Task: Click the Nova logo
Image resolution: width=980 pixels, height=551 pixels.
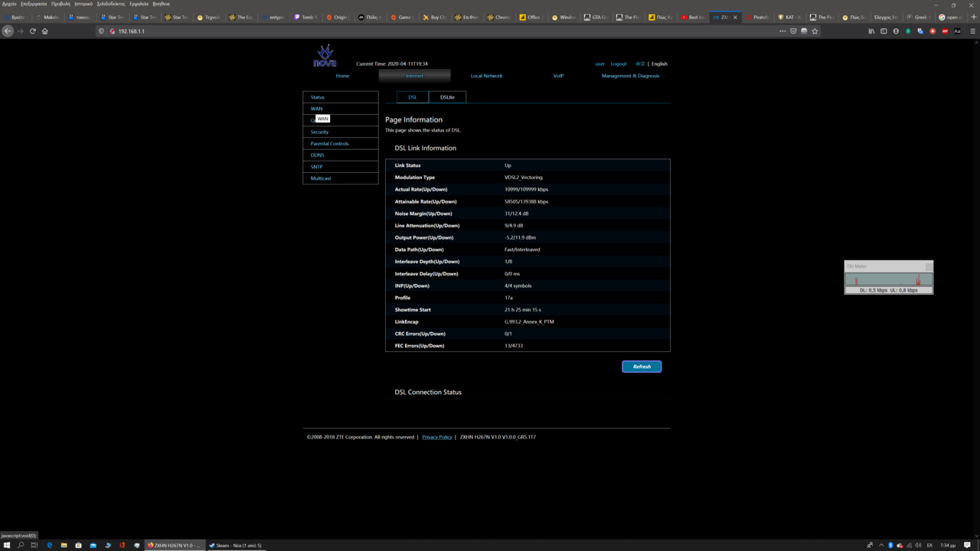Action: click(325, 56)
